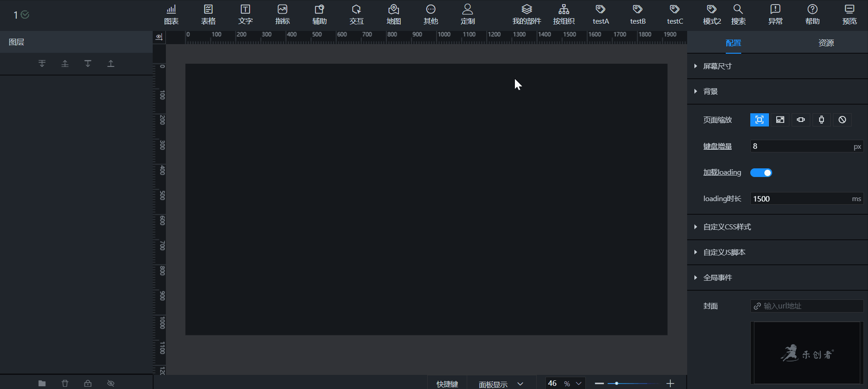Screen dimensions: 868x389
Task: Select the 地图 map components icon
Action: [394, 15]
